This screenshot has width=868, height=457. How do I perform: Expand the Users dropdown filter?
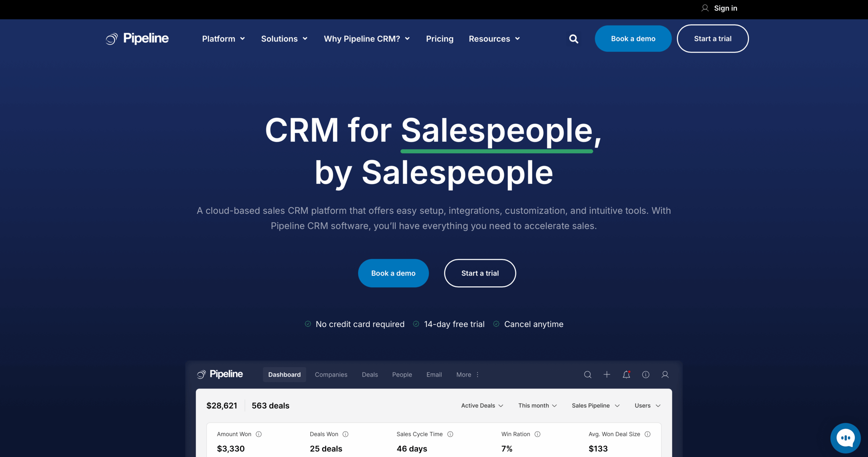tap(647, 405)
